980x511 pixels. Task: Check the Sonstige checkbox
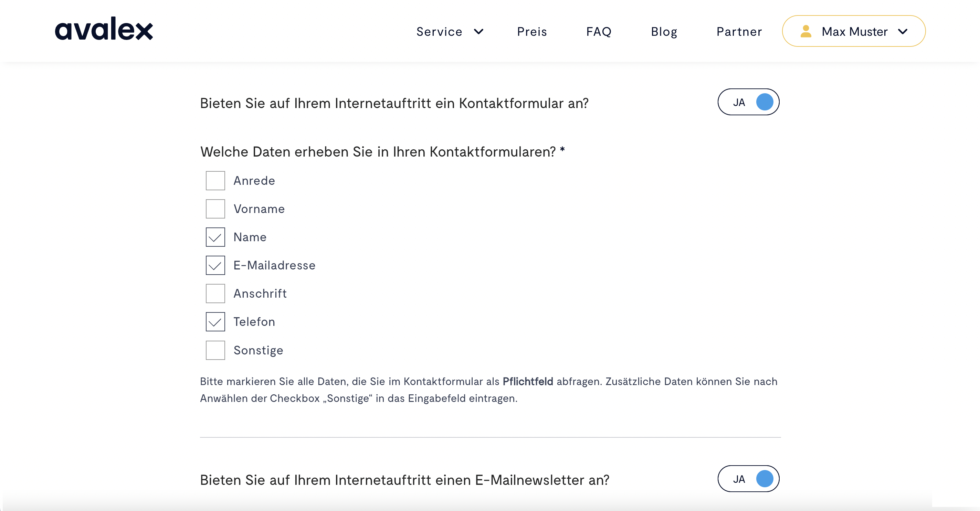(x=215, y=350)
